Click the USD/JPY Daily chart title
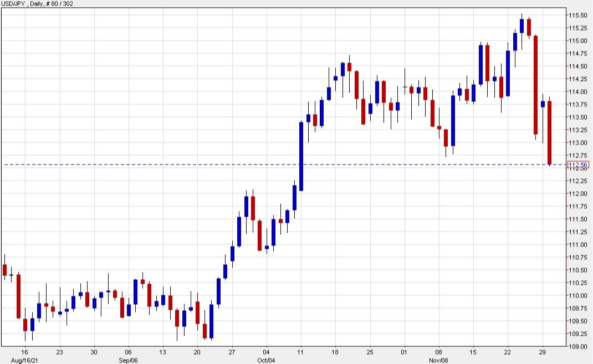This screenshot has height=364, width=593. pyautogui.click(x=22, y=4)
